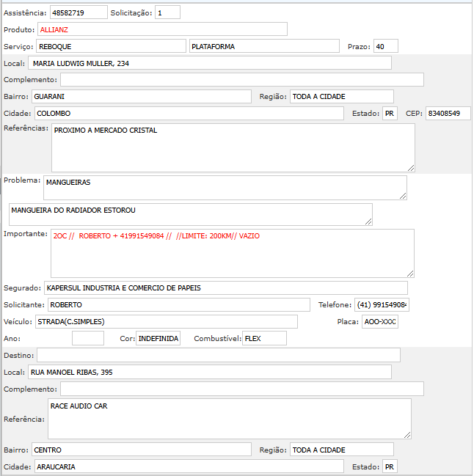Click the Combustível field showing FLEX

click(264, 338)
